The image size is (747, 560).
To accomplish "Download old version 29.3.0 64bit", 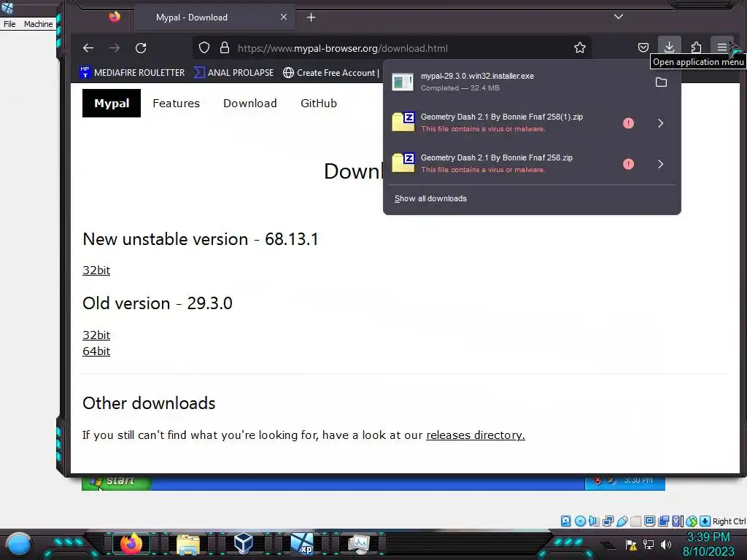I will (x=96, y=351).
